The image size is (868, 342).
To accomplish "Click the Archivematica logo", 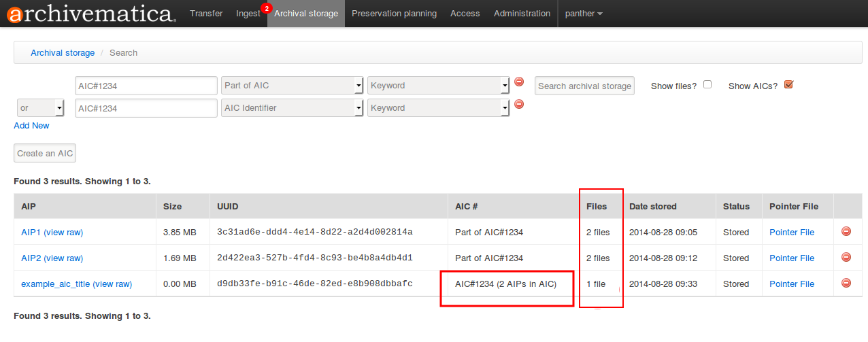I will click(89, 14).
